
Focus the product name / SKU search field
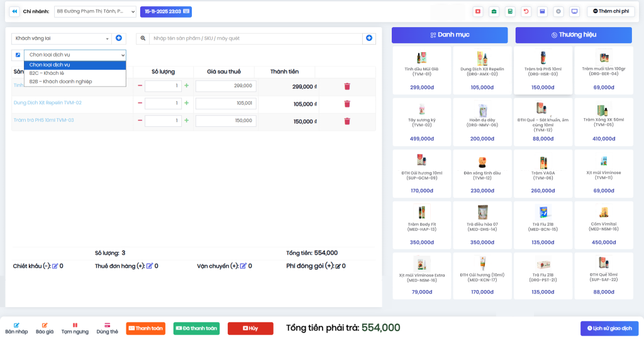[255, 38]
